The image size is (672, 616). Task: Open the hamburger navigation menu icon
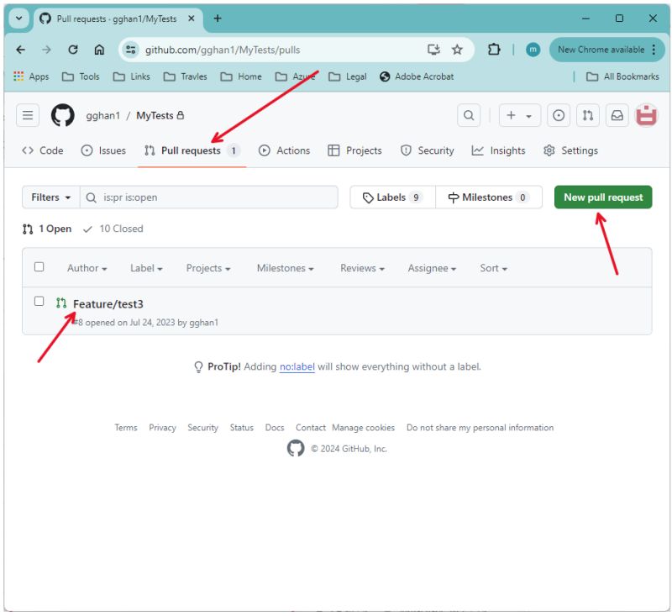28,115
